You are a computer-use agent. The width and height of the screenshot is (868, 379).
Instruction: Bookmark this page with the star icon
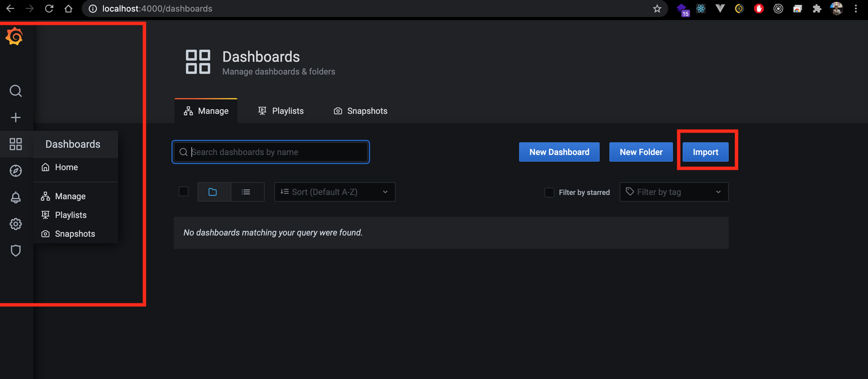click(x=657, y=8)
